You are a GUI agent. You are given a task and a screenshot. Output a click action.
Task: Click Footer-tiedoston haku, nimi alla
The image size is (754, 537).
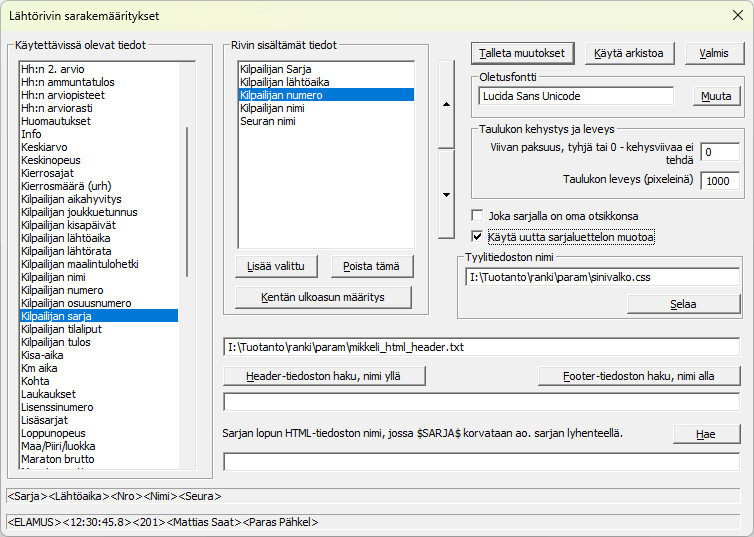tap(639, 376)
